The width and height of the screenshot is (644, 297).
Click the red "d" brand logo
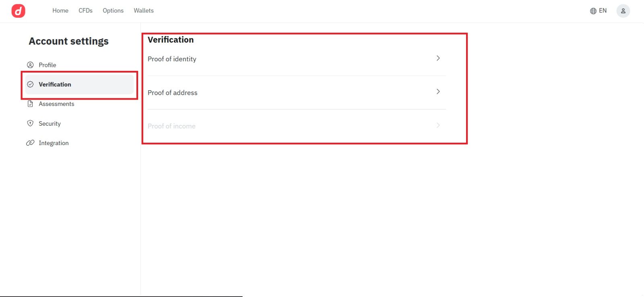[x=18, y=11]
